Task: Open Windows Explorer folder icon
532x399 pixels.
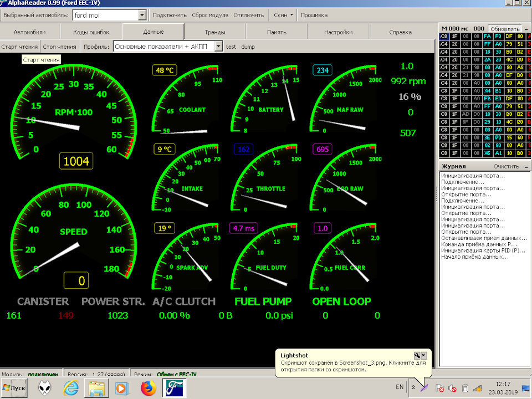Action: point(96,388)
